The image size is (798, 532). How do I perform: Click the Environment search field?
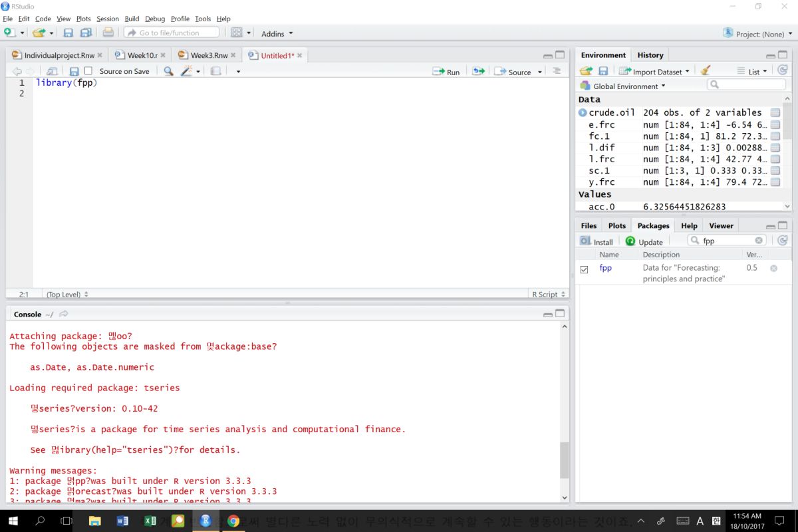click(x=746, y=84)
